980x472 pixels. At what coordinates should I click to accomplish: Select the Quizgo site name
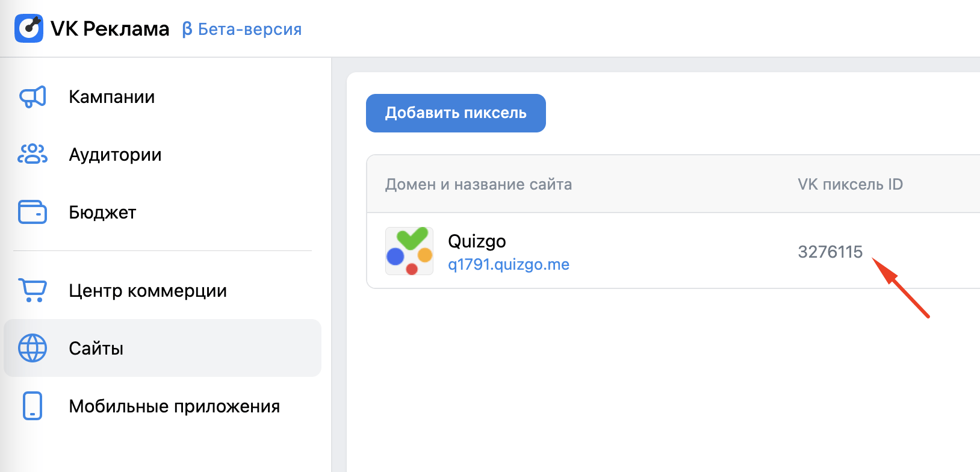point(477,241)
